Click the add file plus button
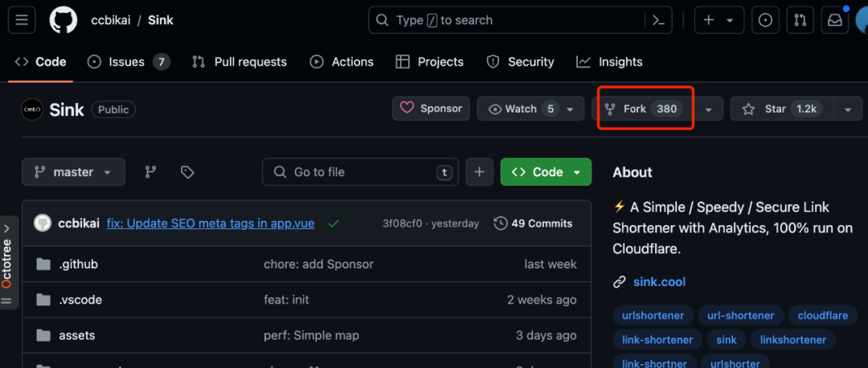The image size is (868, 368). (479, 172)
